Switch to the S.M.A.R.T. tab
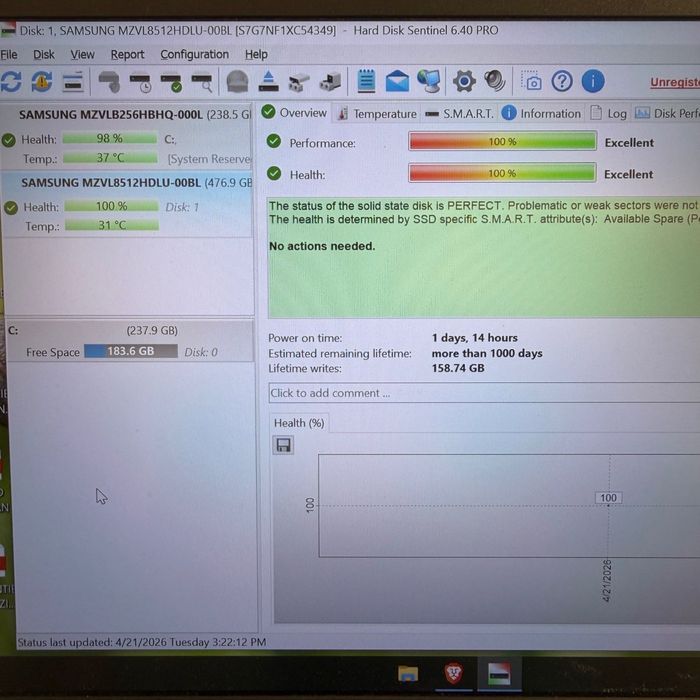 pyautogui.click(x=459, y=114)
